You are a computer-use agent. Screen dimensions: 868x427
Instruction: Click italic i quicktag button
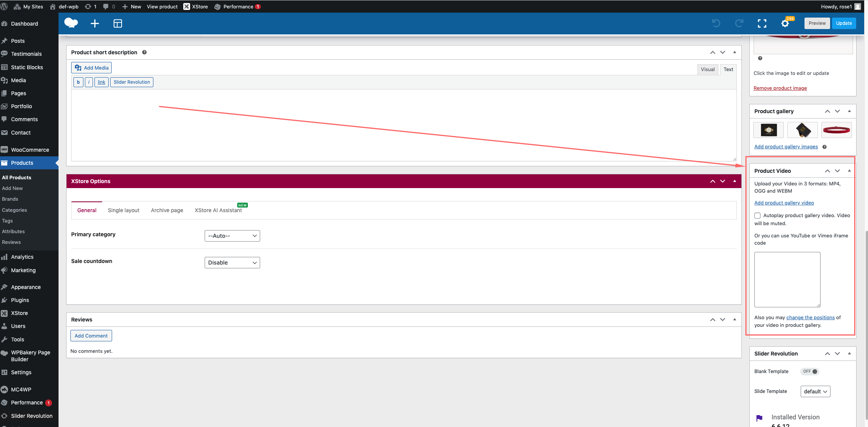pyautogui.click(x=89, y=82)
